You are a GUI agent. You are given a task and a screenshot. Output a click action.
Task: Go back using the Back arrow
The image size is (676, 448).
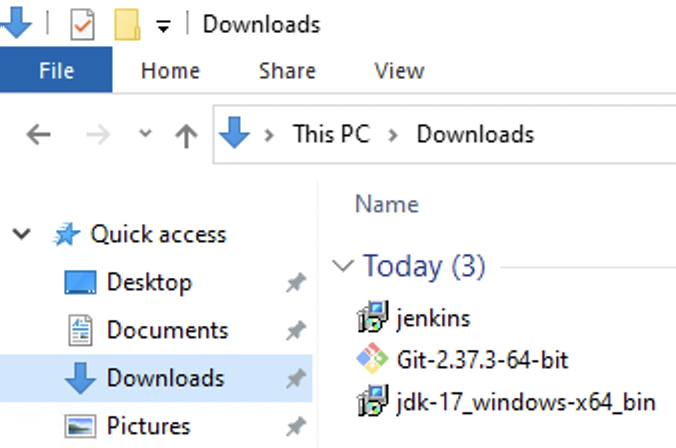point(38,135)
